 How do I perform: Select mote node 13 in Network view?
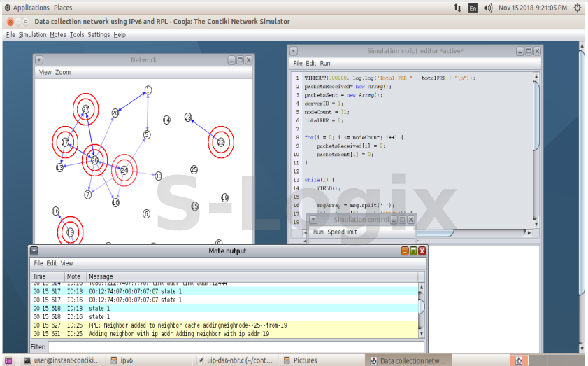[x=59, y=167]
